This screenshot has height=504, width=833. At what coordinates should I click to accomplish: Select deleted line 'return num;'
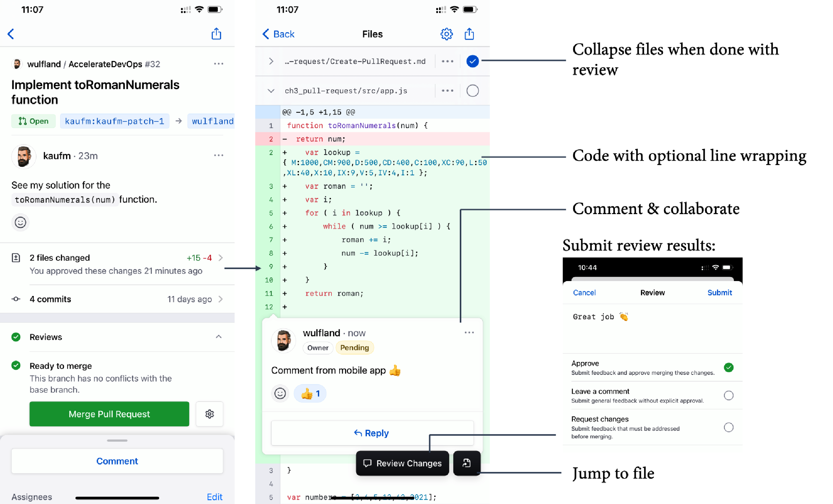point(372,139)
